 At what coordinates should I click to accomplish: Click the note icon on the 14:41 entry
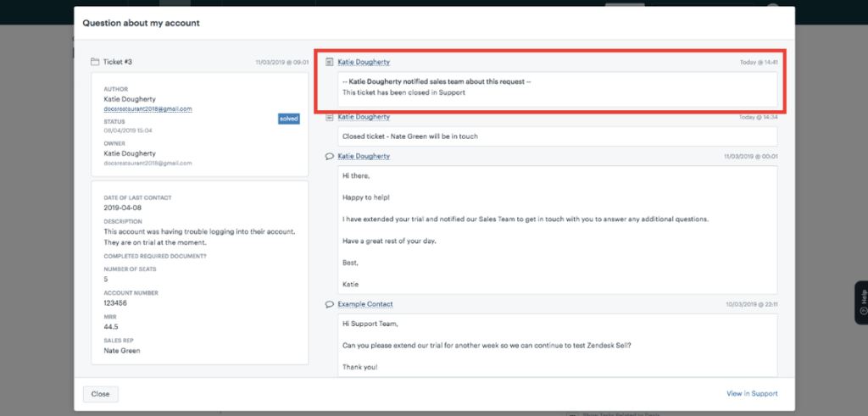330,62
